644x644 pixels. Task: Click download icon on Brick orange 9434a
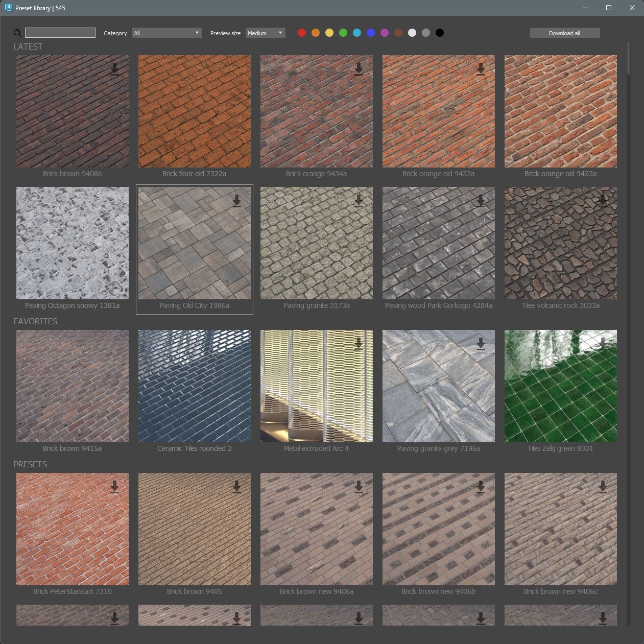(359, 69)
